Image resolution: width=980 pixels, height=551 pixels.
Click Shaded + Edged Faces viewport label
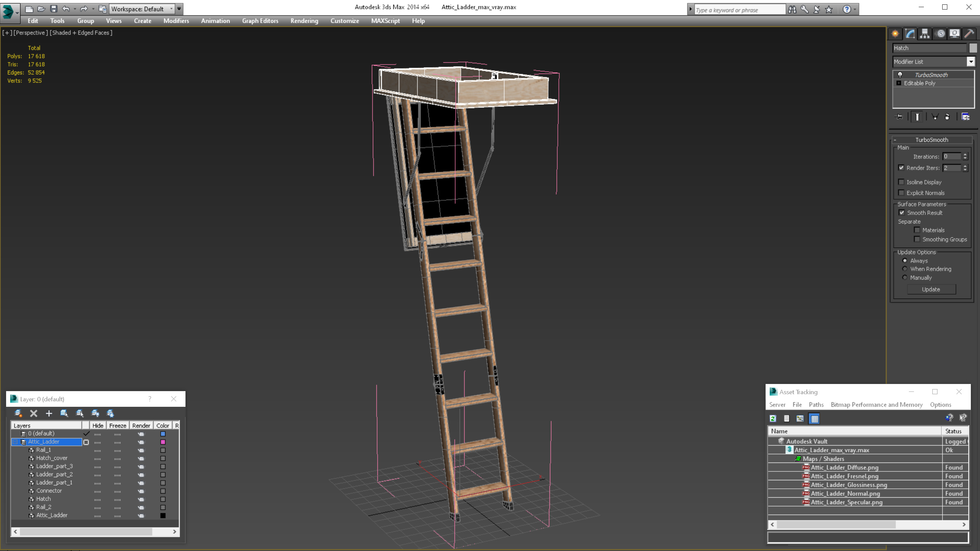click(81, 33)
